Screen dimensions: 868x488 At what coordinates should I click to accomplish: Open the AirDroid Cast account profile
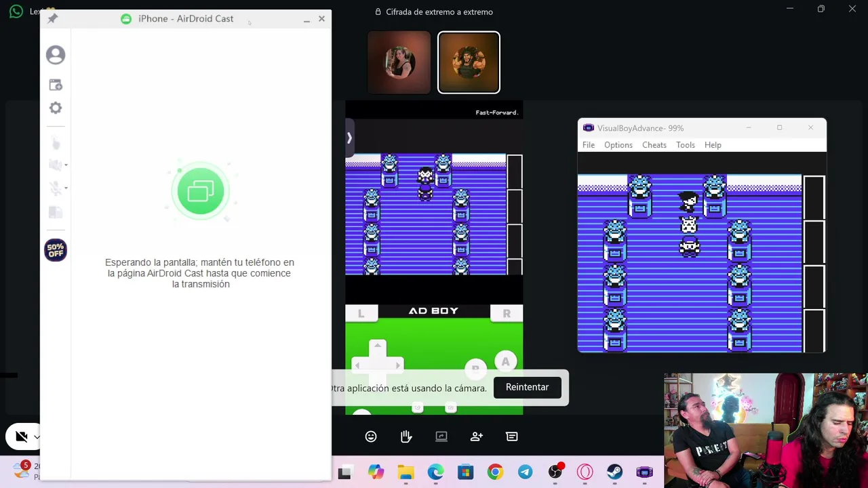pos(56,55)
